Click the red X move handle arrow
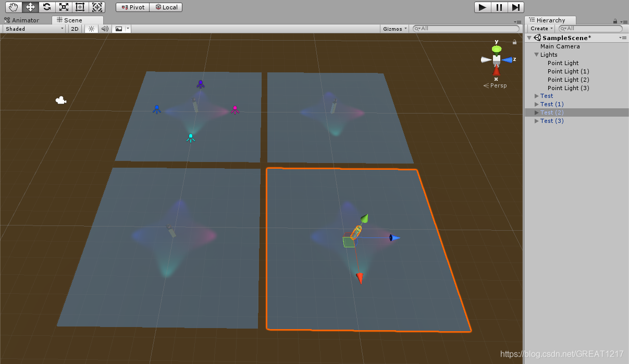 tap(359, 278)
